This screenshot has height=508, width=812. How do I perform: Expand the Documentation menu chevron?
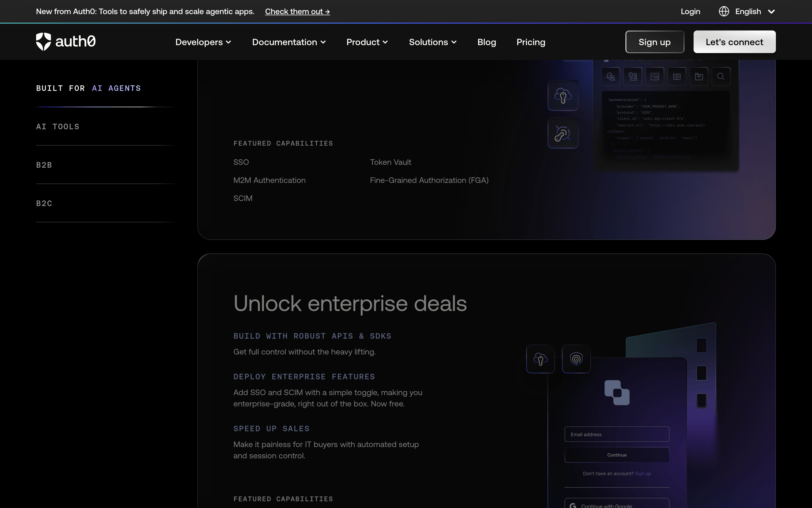click(x=323, y=42)
